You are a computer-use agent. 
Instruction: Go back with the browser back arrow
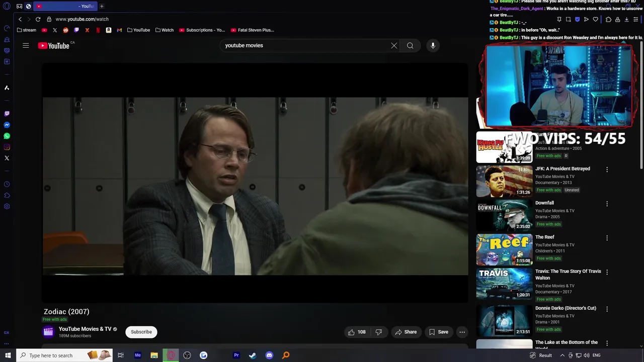(x=20, y=19)
